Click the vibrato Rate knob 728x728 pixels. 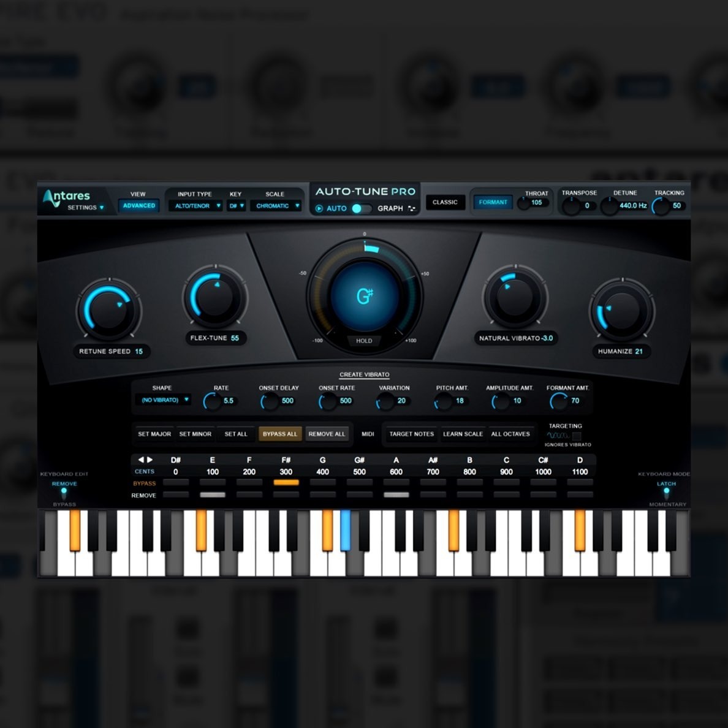click(x=212, y=401)
